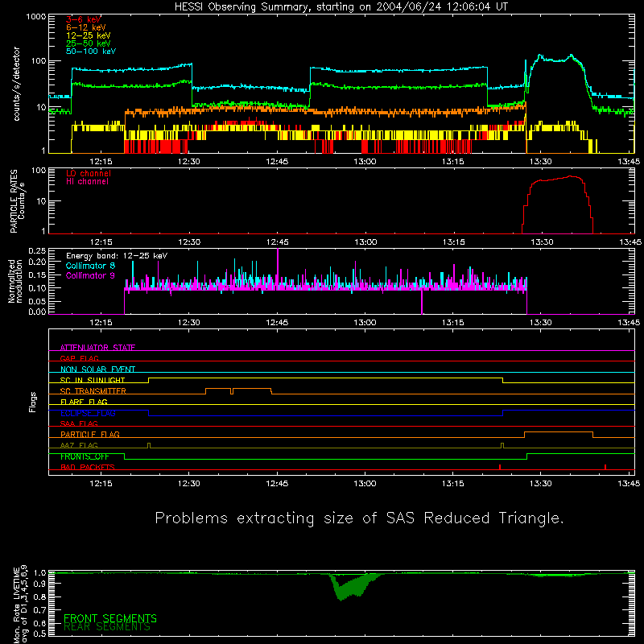The width and height of the screenshot is (644, 644).
Task: Click the vertical 'Flags' axis label
Action: 32,402
